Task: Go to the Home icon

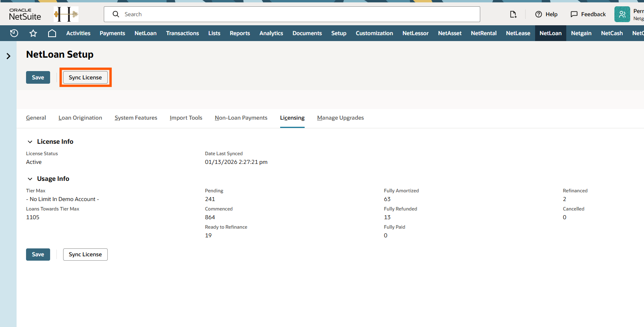Action: point(52,33)
